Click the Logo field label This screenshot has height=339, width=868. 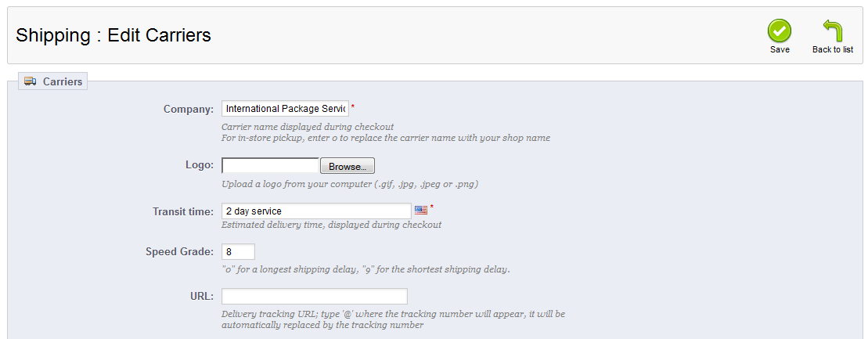coord(199,166)
